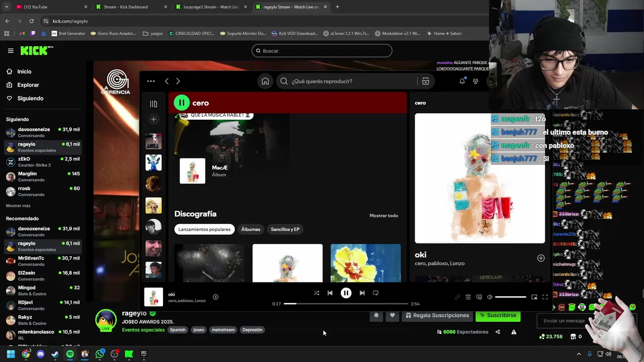The image size is (644, 362).
Task: Follow rageylo with the heart button
Action: click(x=392, y=315)
